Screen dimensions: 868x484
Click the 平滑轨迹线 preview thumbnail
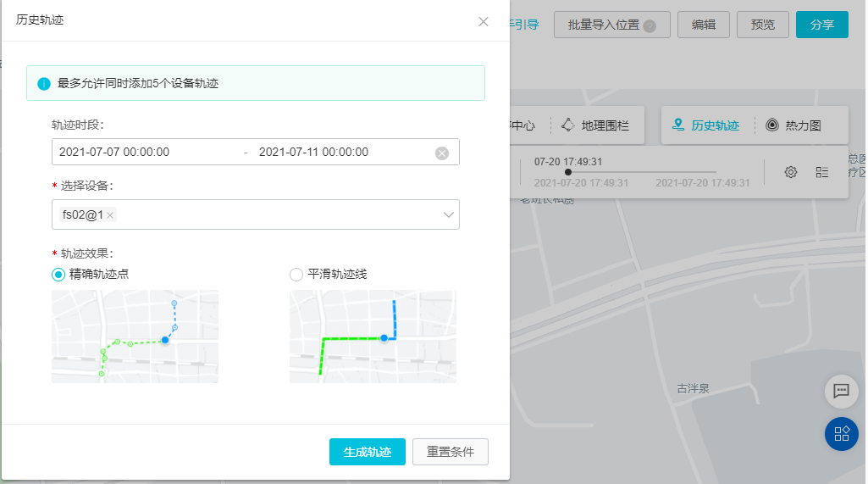(373, 337)
